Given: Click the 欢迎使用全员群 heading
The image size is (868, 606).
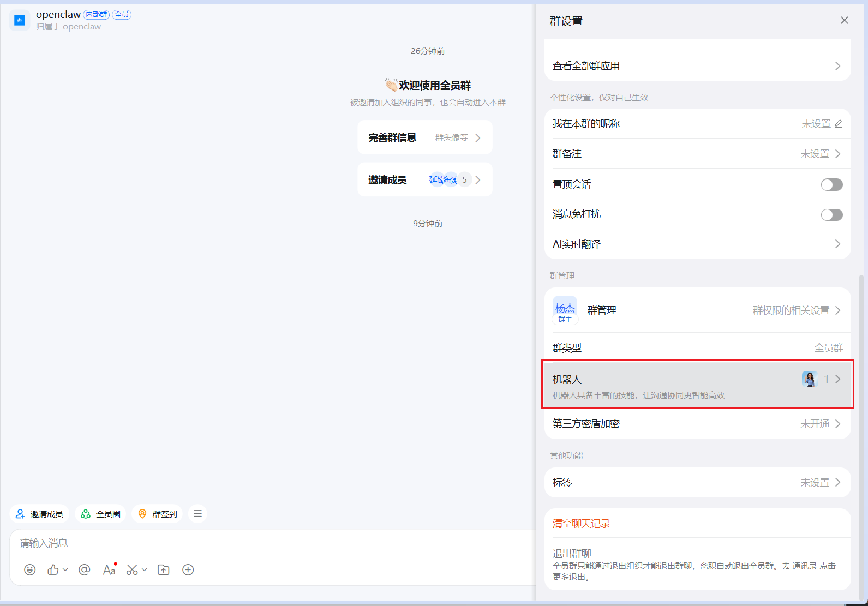Looking at the screenshot, I should (x=428, y=85).
